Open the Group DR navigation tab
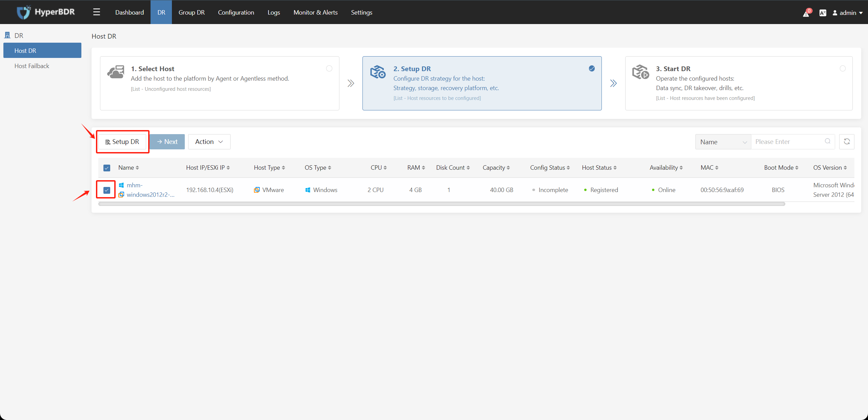Image resolution: width=868 pixels, height=420 pixels. coord(191,12)
